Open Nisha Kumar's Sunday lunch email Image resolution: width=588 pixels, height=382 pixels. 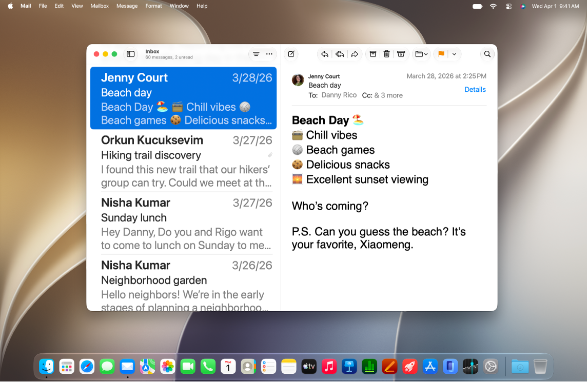click(x=183, y=224)
